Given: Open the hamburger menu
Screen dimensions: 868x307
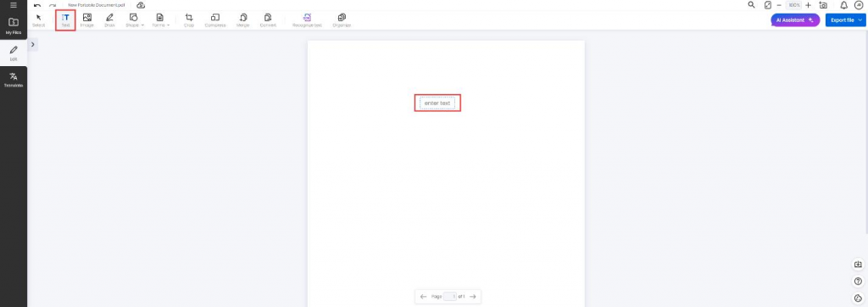Looking at the screenshot, I should [x=14, y=5].
